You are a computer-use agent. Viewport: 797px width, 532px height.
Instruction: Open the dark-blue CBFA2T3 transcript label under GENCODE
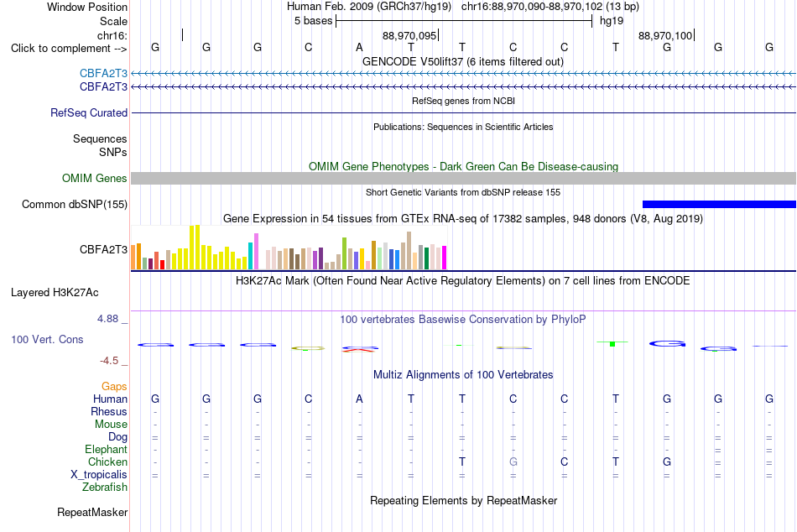tap(103, 87)
